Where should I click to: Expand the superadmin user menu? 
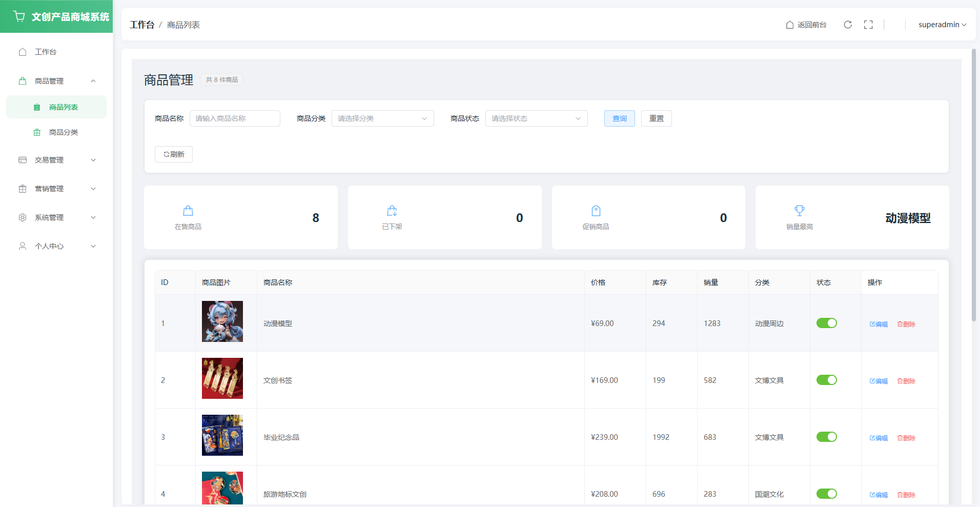coord(942,25)
